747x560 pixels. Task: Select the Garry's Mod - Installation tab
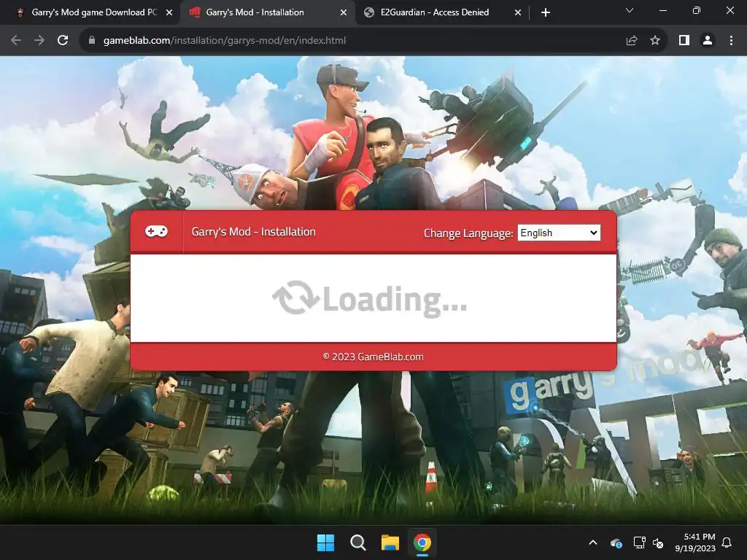coord(267,12)
